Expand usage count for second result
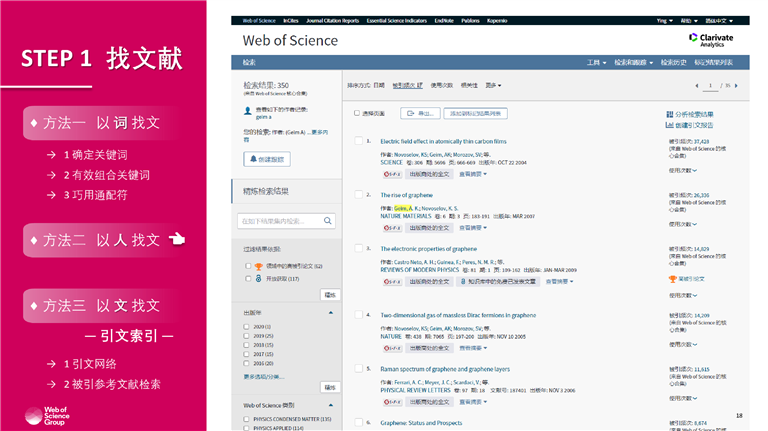The image size is (768, 431). coord(683,224)
